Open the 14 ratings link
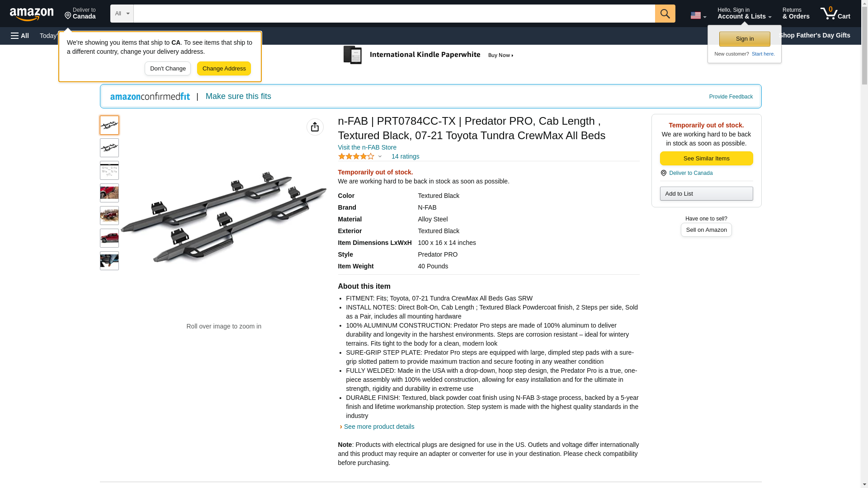This screenshot has height=488, width=868. coord(405,156)
